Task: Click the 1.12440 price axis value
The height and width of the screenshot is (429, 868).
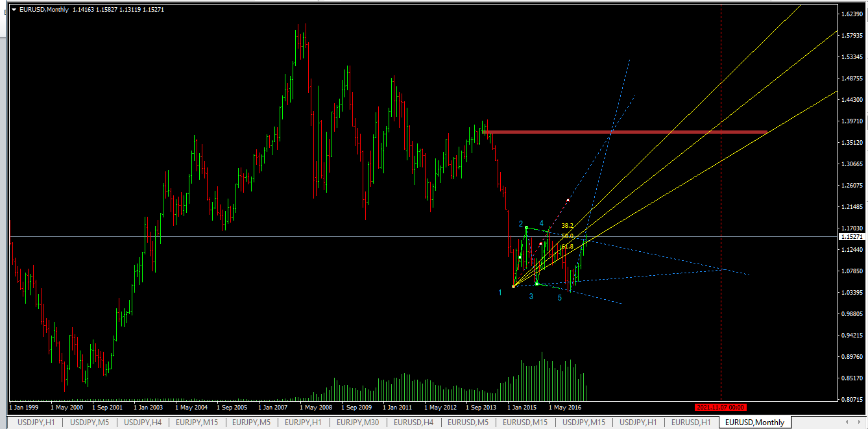Action: point(852,250)
